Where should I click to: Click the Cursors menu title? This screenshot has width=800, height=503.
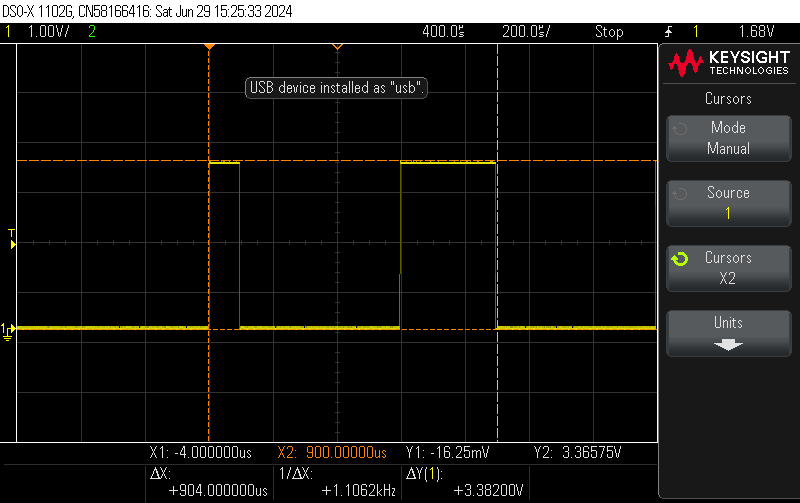(x=728, y=98)
